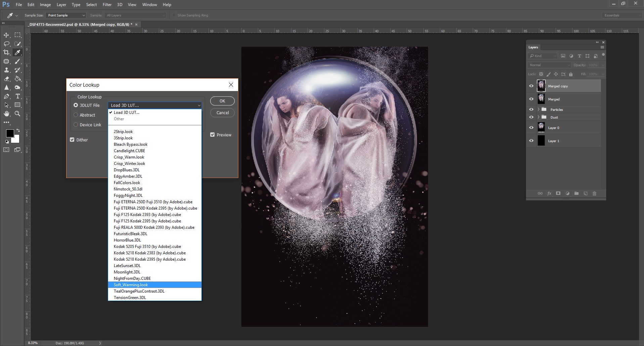Add a layer style with the fx icon
The width and height of the screenshot is (644, 346).
549,193
